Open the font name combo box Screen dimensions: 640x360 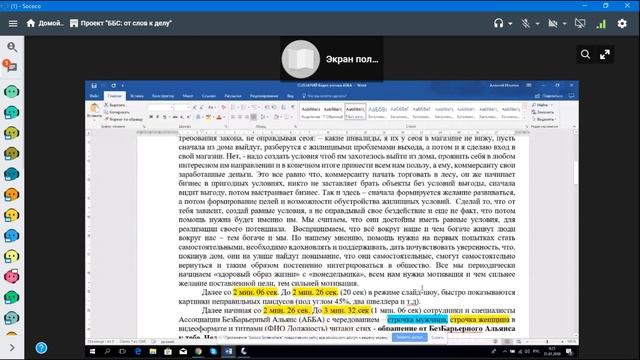162,108
